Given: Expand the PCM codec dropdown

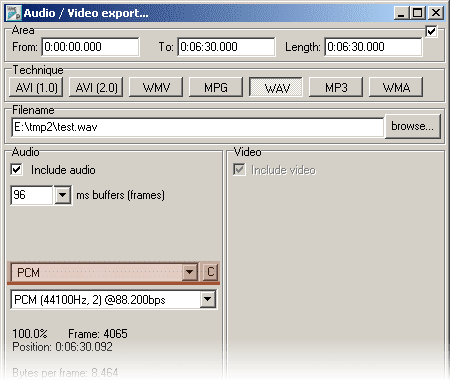Looking at the screenshot, I should tap(189, 272).
